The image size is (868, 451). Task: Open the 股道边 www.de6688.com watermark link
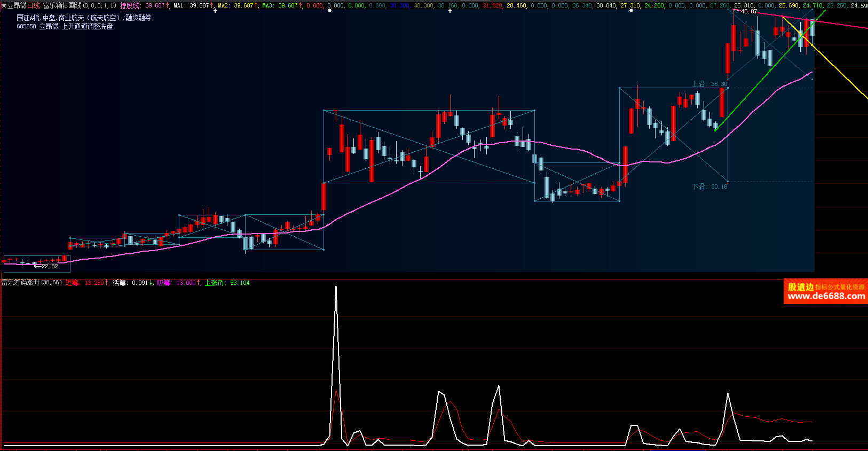point(825,292)
